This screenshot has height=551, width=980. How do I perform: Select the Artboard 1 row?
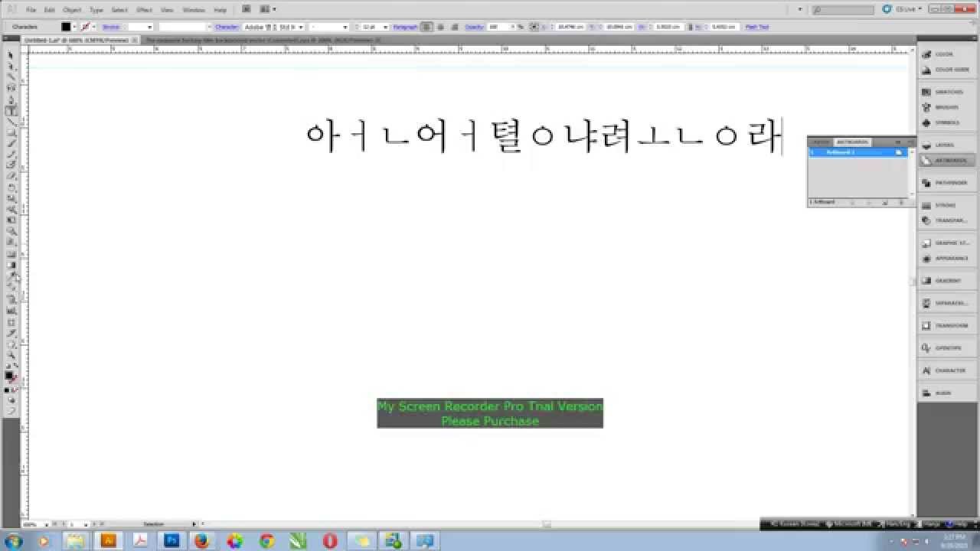pyautogui.click(x=857, y=152)
